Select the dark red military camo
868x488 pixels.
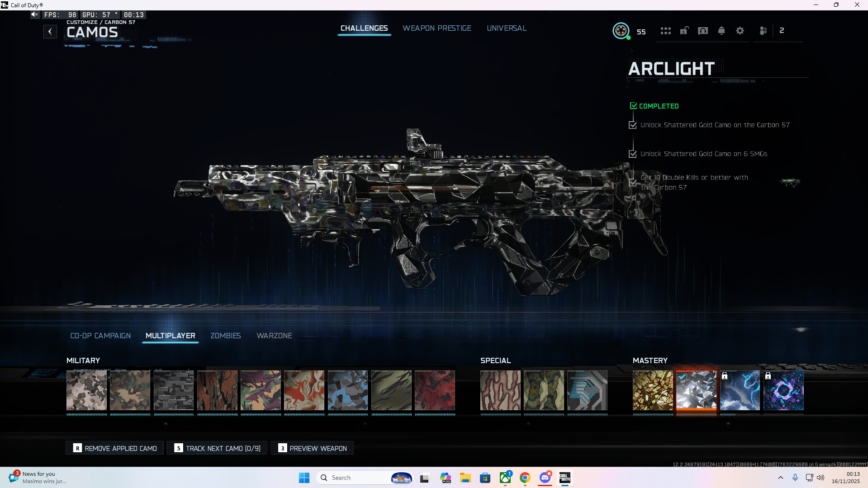pyautogui.click(x=435, y=390)
